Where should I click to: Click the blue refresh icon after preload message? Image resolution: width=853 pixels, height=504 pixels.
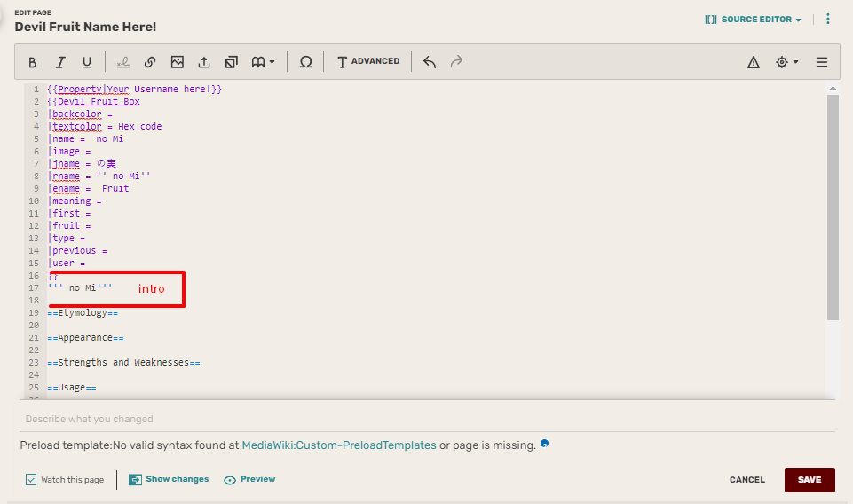(x=544, y=444)
